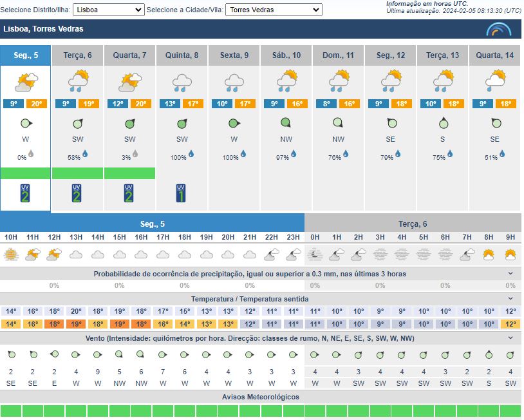Collapse the Temperatura sentida section chevron
The image size is (524, 420).
(x=510, y=299)
